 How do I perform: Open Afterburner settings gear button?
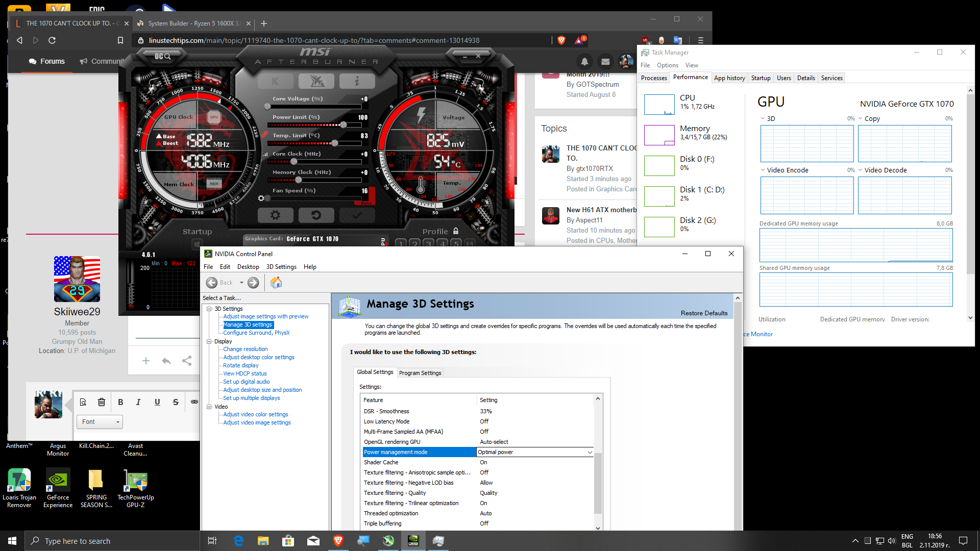(275, 215)
